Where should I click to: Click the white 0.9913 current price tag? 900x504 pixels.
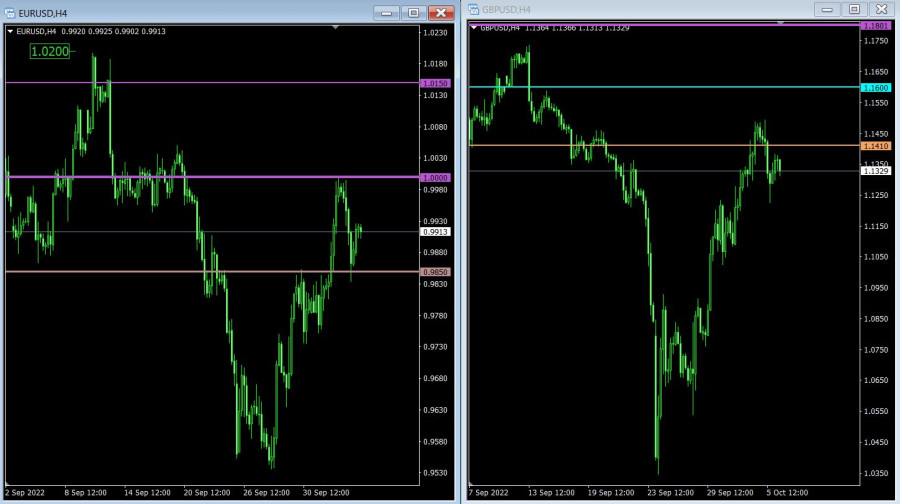point(435,232)
